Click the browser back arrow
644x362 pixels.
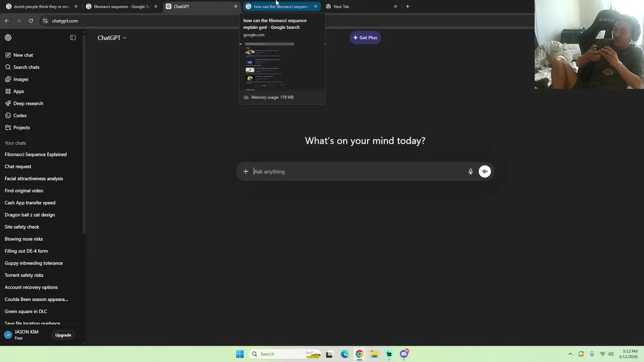[x=7, y=21]
